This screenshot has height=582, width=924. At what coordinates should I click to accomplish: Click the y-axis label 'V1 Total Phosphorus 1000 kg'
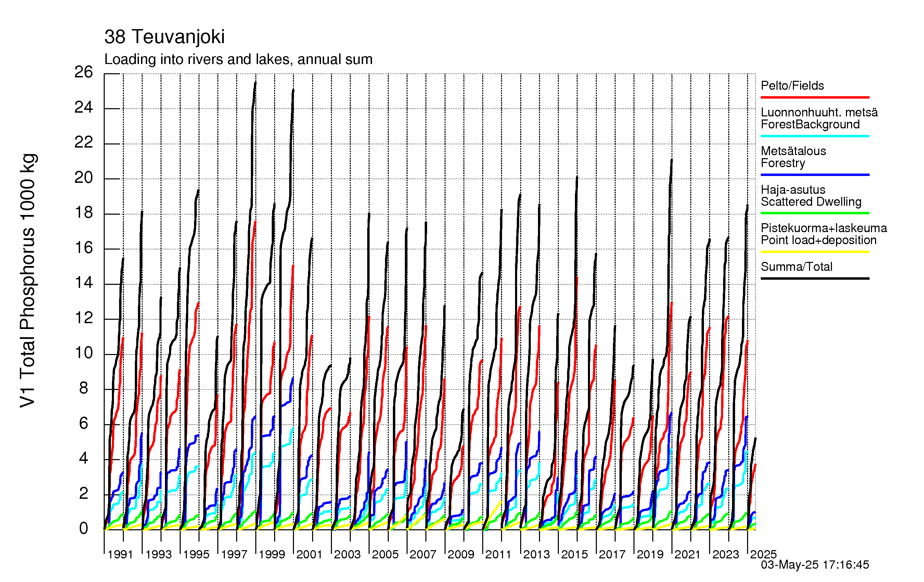coord(28,280)
